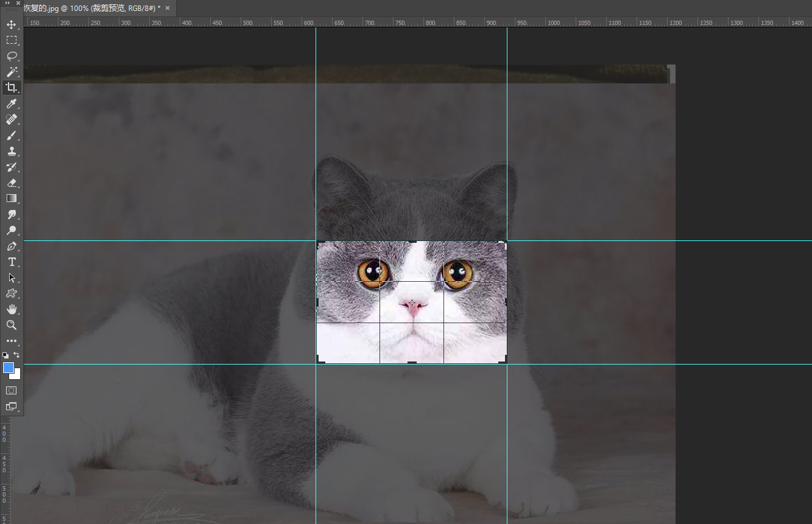Select the Horizontal Type tool
This screenshot has width=812, height=524.
tap(11, 262)
